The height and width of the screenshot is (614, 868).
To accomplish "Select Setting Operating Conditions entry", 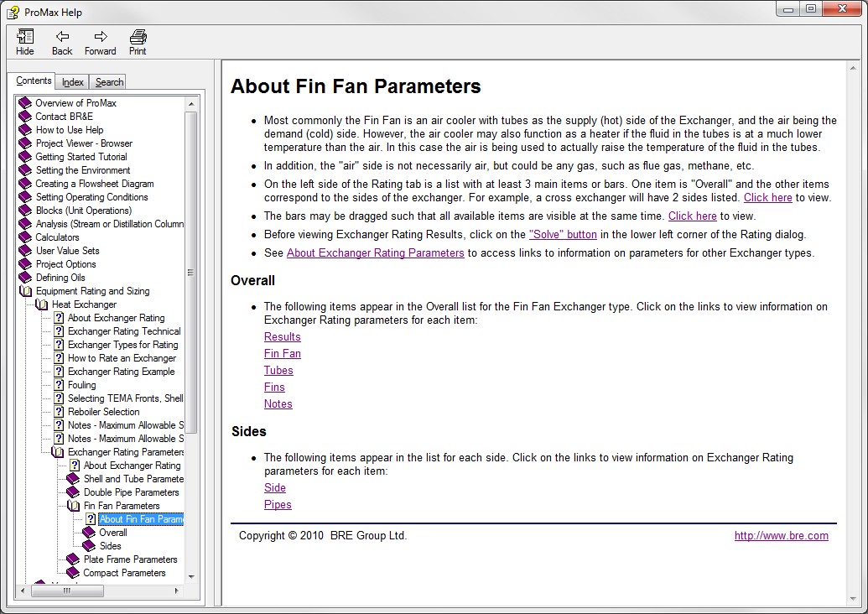I will (92, 197).
